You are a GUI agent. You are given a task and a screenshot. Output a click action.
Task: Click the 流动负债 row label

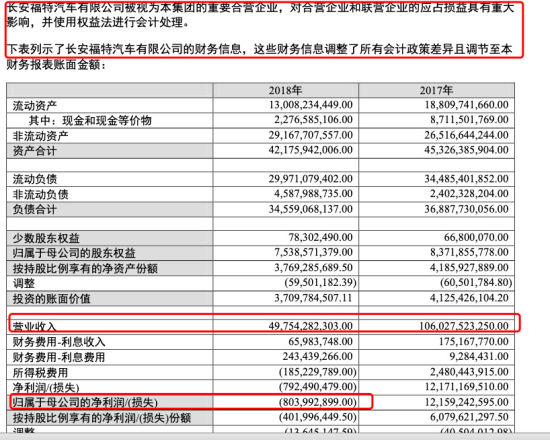(35, 179)
